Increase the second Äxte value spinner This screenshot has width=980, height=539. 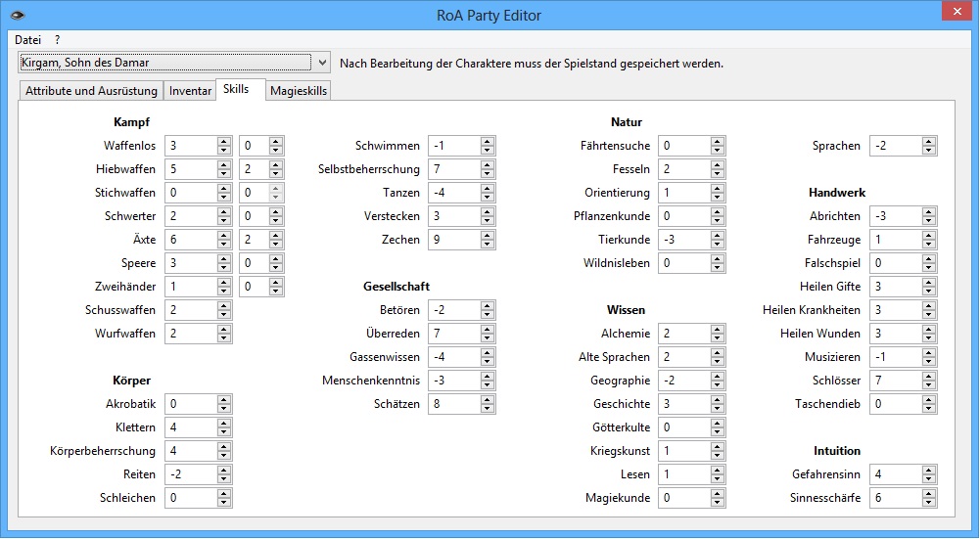point(276,236)
